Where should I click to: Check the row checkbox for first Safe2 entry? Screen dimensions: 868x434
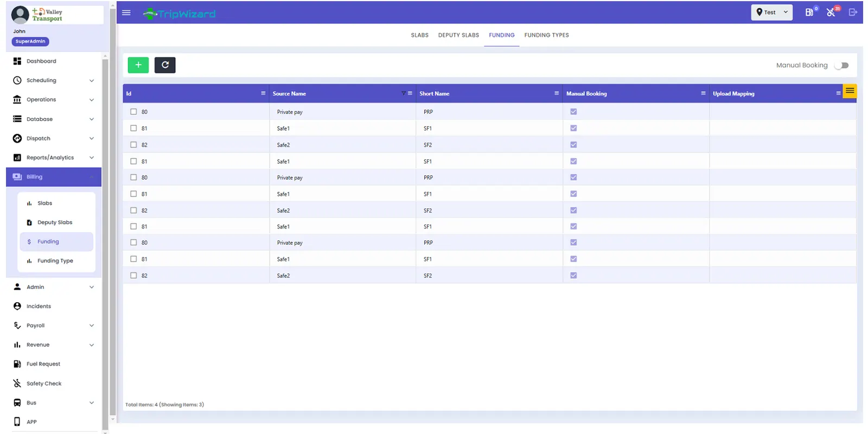point(133,145)
